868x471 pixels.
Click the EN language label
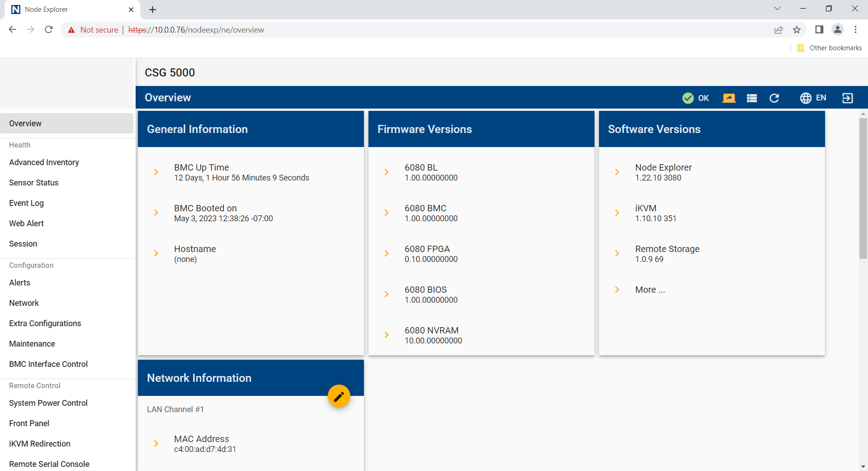[x=821, y=98]
